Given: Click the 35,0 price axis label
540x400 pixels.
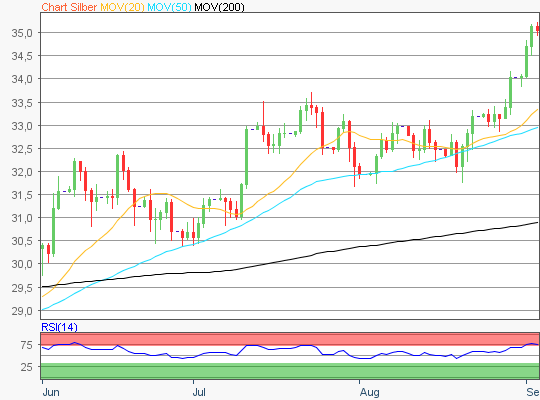Looking at the screenshot, I should coord(22,33).
